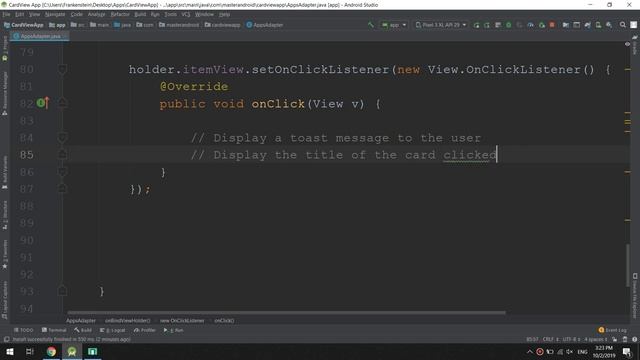Viewport: 640px width, 360px height.
Task: Click the volume icon in system tray
Action: tap(569, 352)
